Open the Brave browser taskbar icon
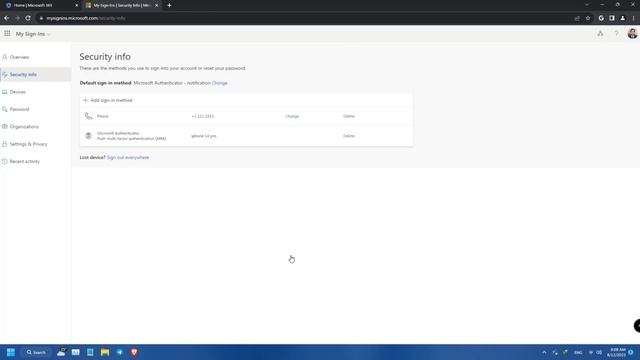This screenshot has height=360, width=640. click(134, 352)
